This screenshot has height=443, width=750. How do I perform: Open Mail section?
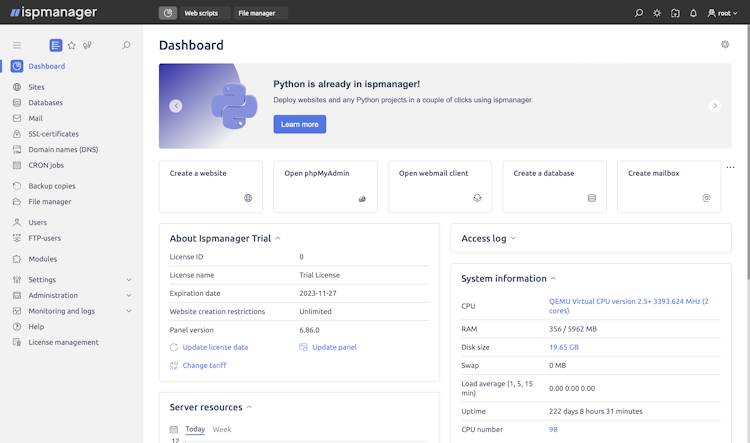pyautogui.click(x=35, y=118)
